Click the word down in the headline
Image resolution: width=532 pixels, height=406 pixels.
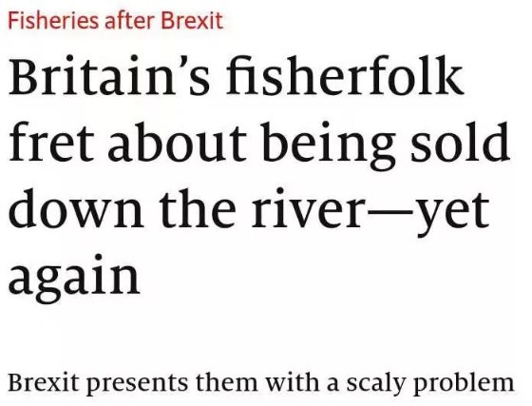(x=76, y=207)
